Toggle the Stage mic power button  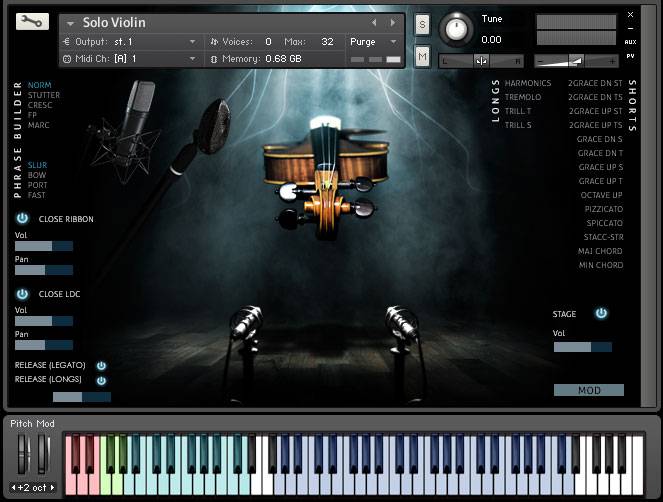(x=601, y=313)
